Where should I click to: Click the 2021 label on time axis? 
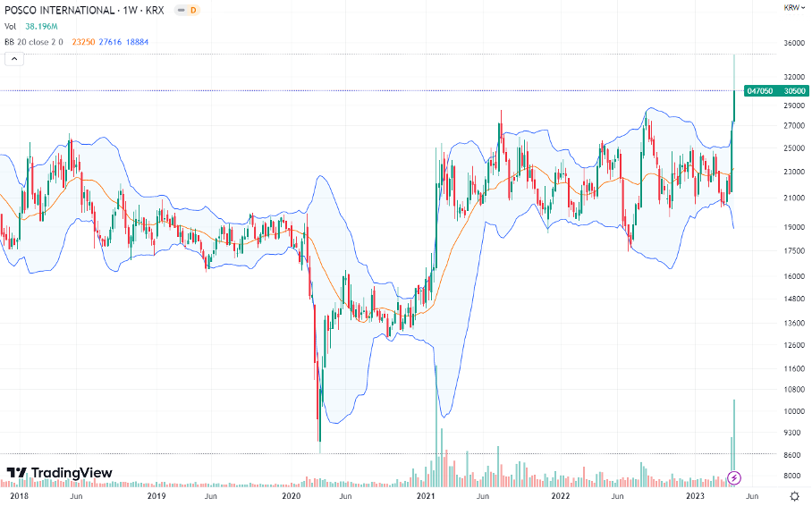[426, 494]
